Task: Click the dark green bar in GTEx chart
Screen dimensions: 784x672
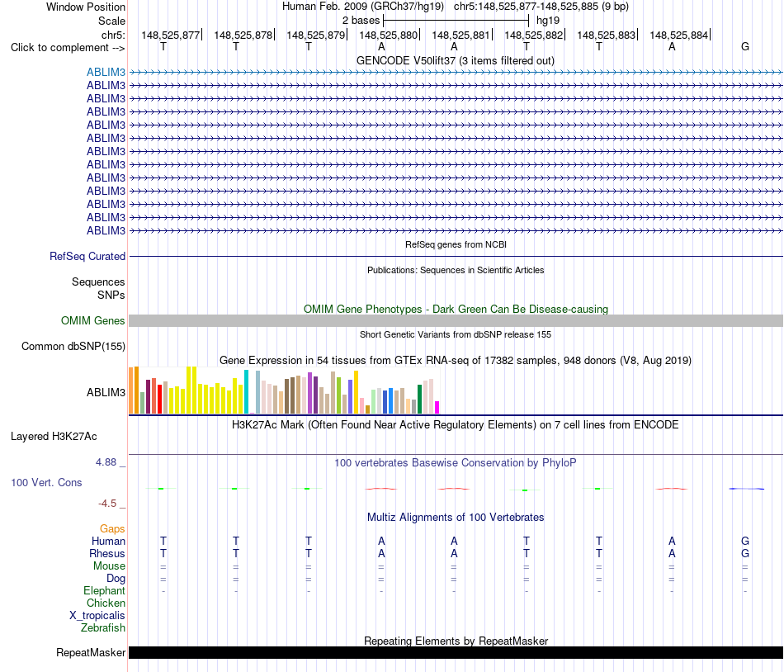Action: (419, 399)
